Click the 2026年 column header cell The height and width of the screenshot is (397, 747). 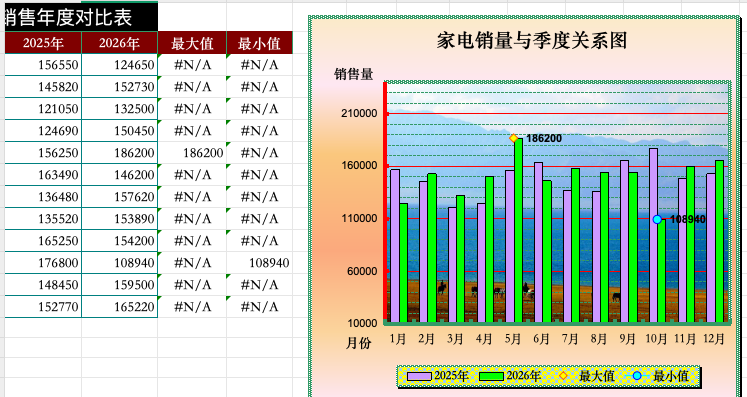pyautogui.click(x=120, y=43)
